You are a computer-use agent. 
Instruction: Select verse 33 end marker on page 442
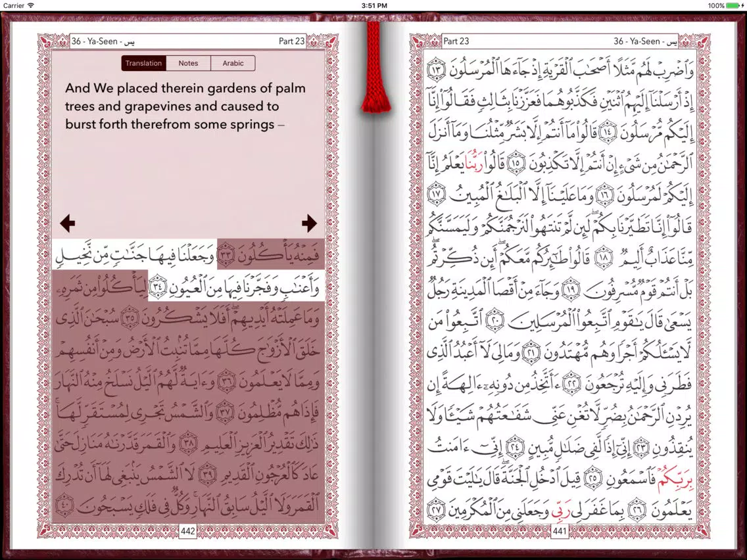[x=227, y=255]
